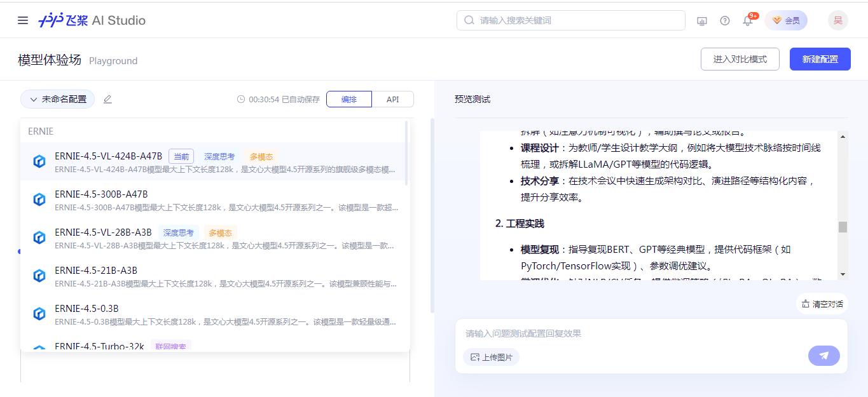Screen dimensions: 868x397
Task: Switch to the 编排 tab
Action: click(x=349, y=99)
